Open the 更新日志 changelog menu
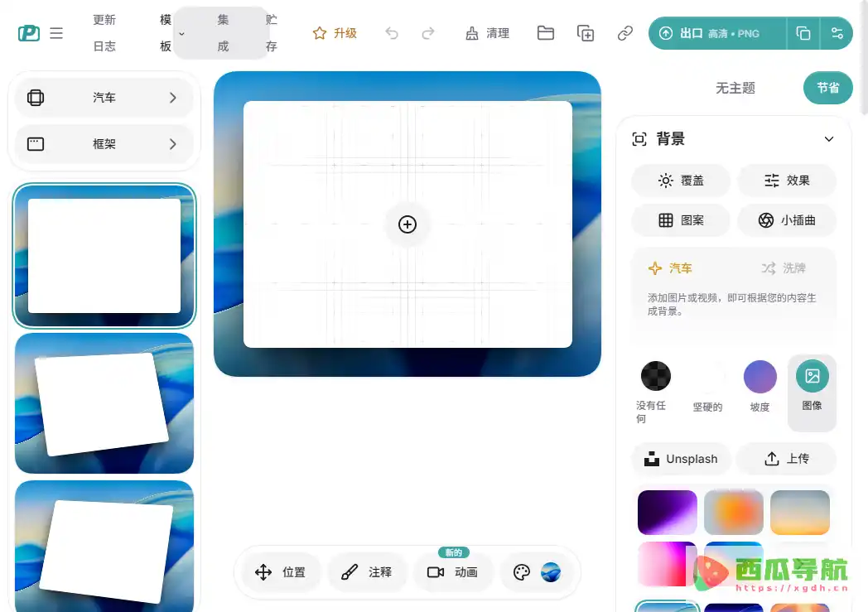This screenshot has width=868, height=612. (104, 33)
